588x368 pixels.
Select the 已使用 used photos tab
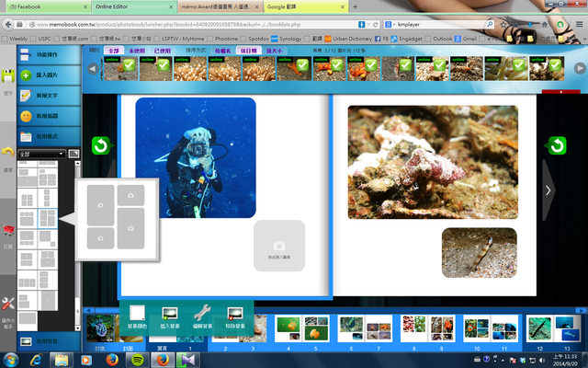click(163, 51)
